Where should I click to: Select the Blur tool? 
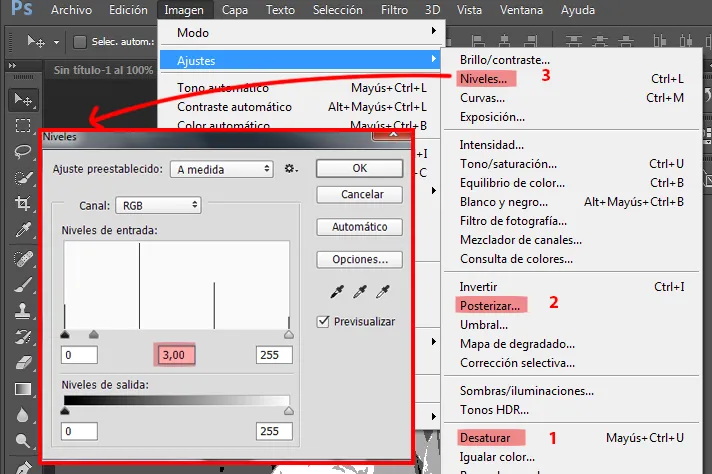23,415
